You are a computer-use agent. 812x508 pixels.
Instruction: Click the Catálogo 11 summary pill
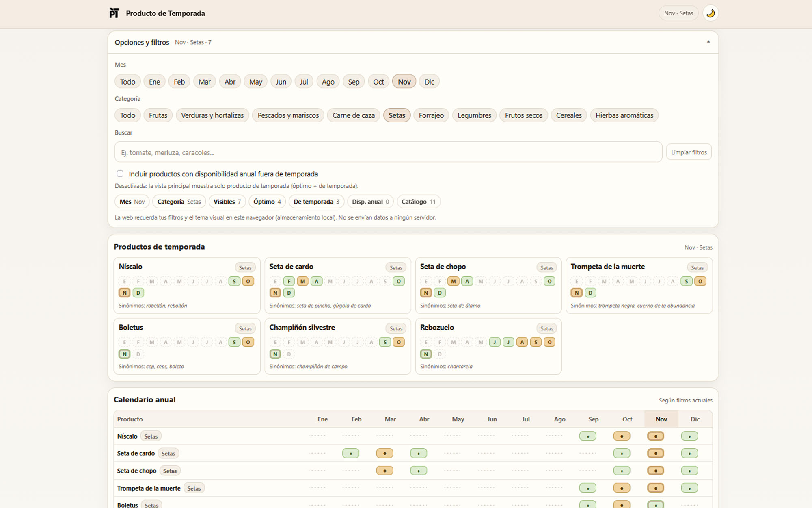pyautogui.click(x=418, y=202)
